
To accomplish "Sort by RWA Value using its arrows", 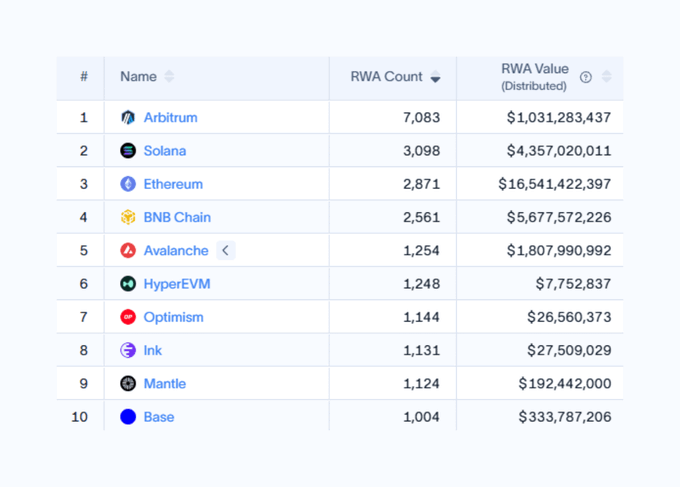I will click(607, 77).
